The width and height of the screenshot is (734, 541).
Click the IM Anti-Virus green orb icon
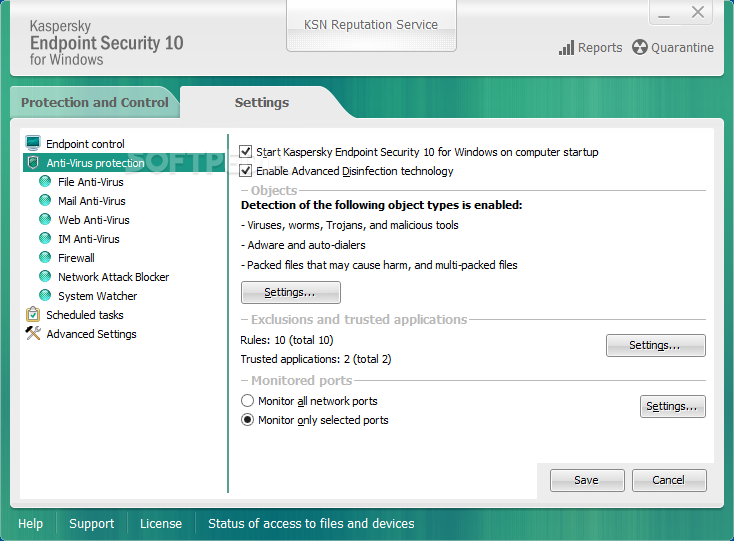[45, 239]
